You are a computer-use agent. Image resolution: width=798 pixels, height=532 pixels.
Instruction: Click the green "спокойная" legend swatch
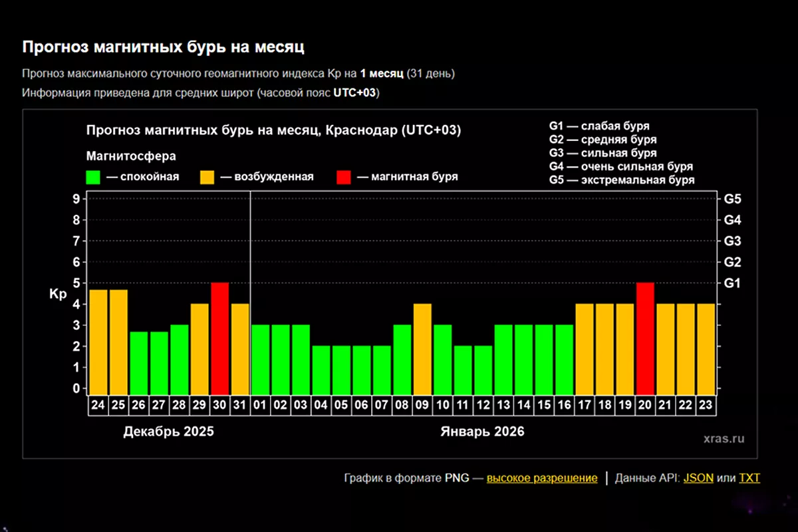[x=93, y=177]
